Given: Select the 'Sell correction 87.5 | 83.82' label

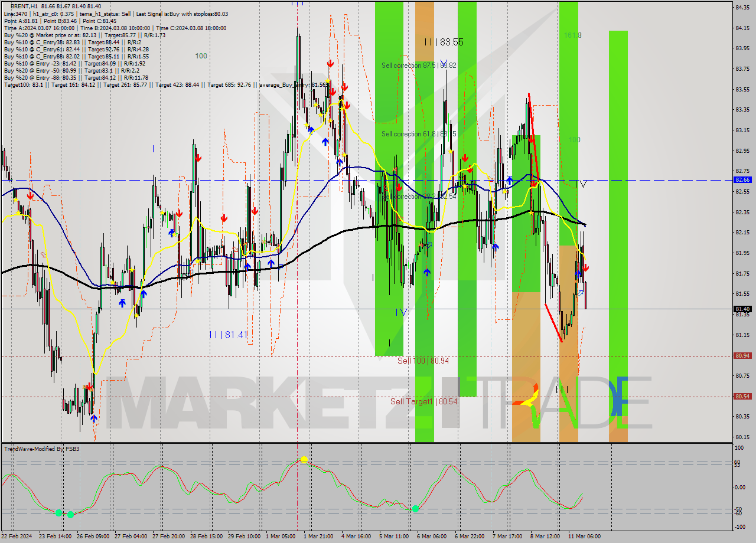Looking at the screenshot, I should 419,66.
